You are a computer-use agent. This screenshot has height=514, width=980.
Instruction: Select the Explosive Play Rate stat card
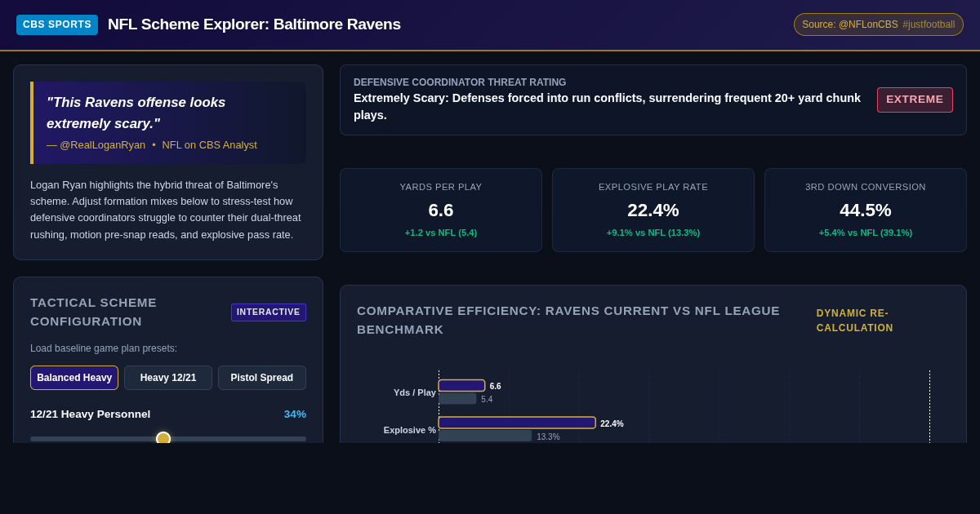coord(653,210)
